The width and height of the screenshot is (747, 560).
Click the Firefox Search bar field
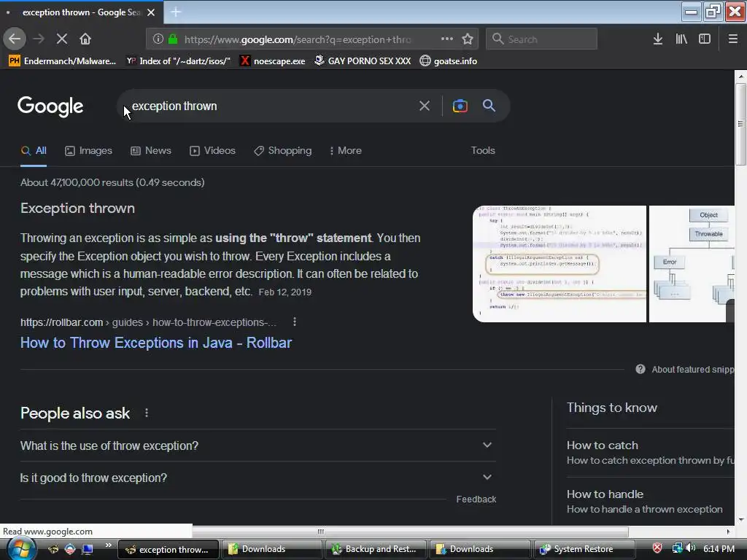[542, 39]
